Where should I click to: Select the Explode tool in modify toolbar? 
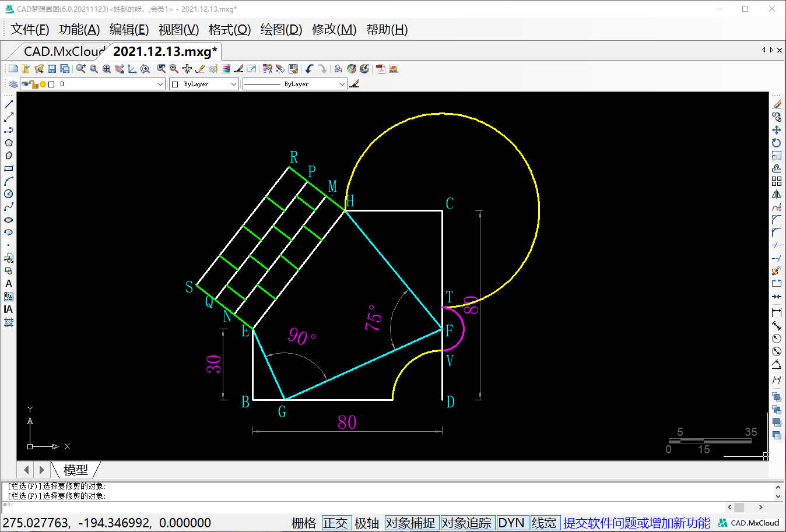click(777, 271)
